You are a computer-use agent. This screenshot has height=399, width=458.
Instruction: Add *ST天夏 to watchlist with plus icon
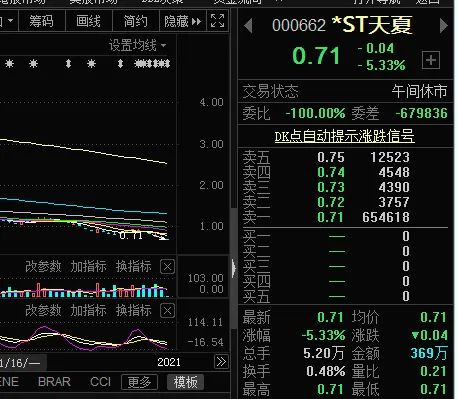[431, 60]
